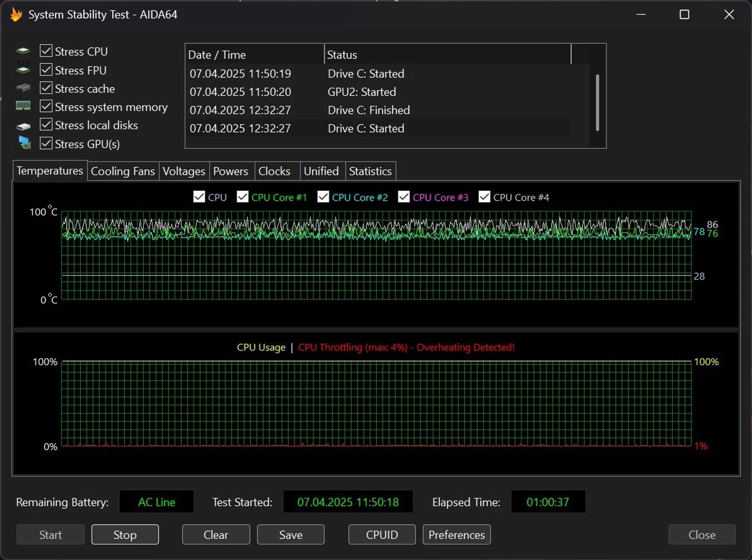Viewport: 752px width, 560px height.
Task: Click the event log vertical scrollbar
Action: point(597,103)
